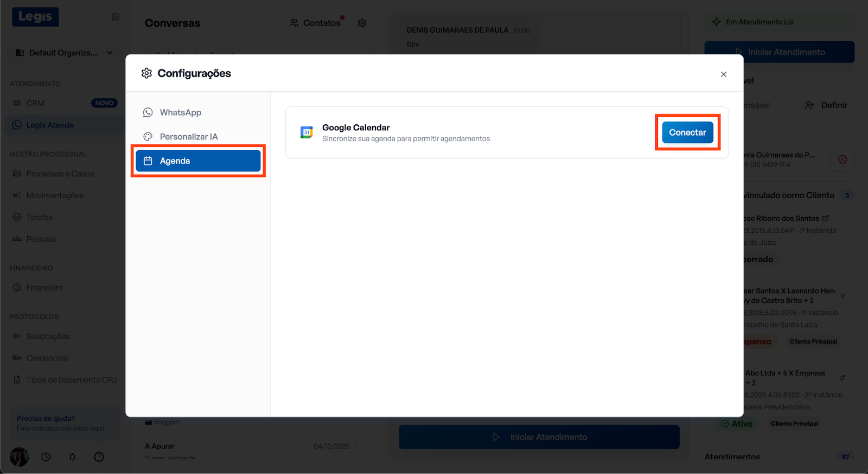The width and height of the screenshot is (868, 474).
Task: Open the history clock icon
Action: pyautogui.click(x=46, y=457)
